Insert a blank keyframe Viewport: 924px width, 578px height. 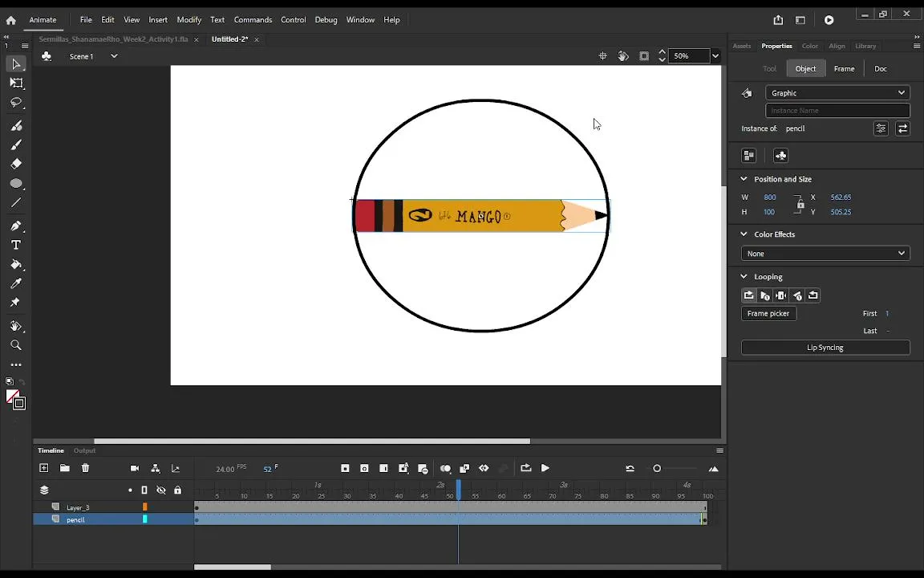click(364, 468)
